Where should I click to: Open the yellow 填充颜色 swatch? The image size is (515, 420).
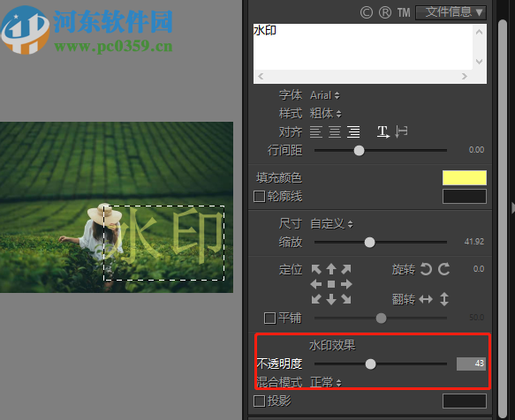pos(465,178)
